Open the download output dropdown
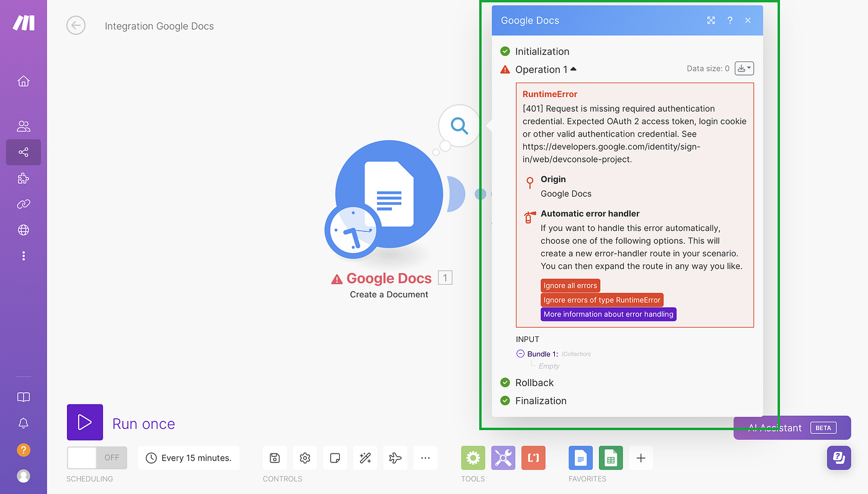868x494 pixels. (744, 68)
